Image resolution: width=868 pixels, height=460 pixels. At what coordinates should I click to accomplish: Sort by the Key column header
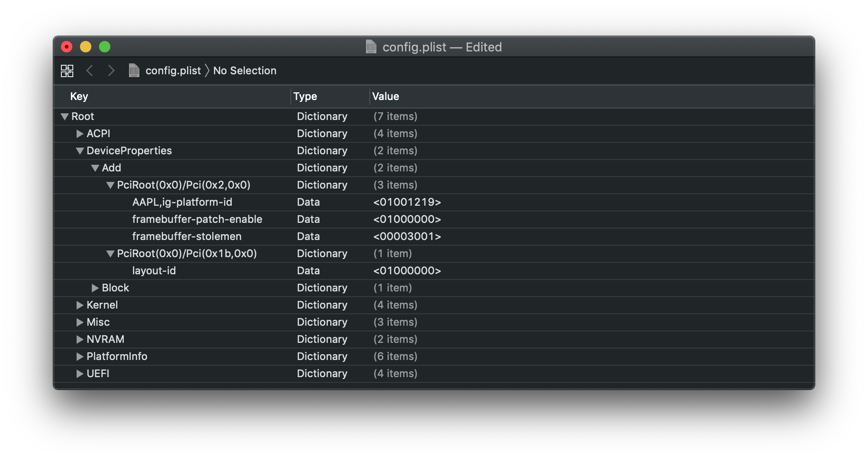pyautogui.click(x=79, y=96)
